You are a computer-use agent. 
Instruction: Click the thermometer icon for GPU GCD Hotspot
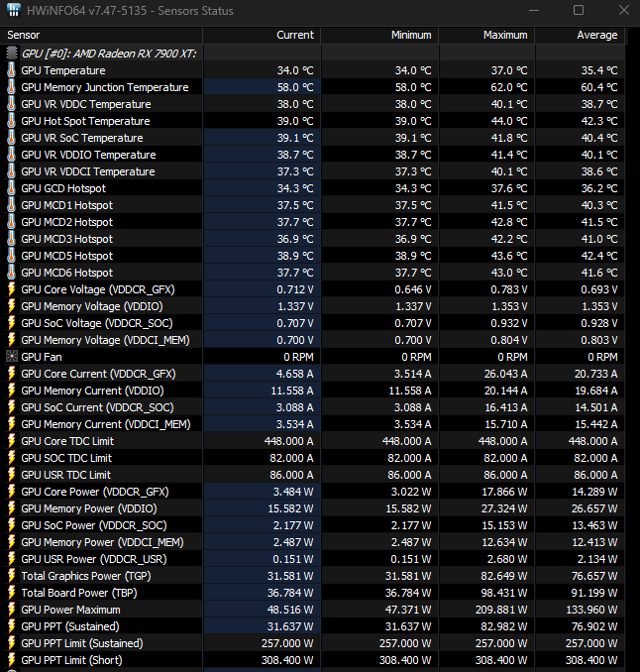point(12,188)
